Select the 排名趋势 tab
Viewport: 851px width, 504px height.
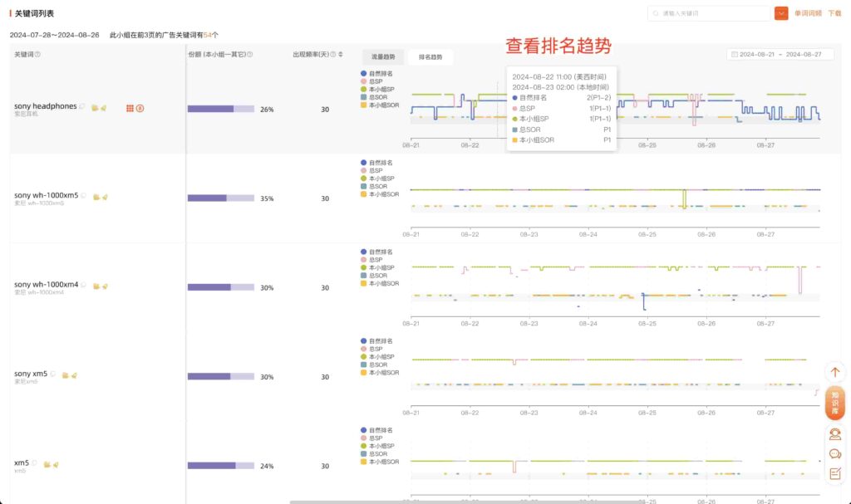click(430, 57)
